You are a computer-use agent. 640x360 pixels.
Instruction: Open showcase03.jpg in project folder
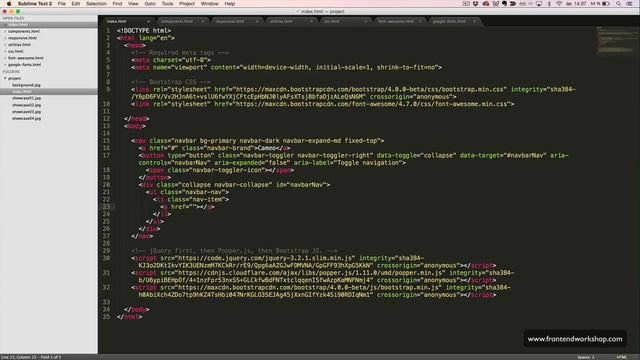[x=26, y=111]
